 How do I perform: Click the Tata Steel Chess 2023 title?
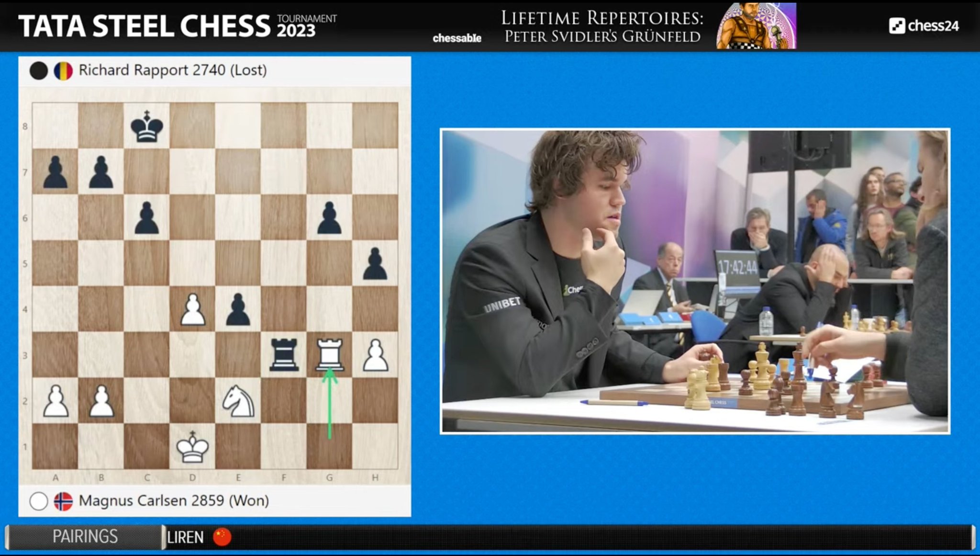pos(178,26)
